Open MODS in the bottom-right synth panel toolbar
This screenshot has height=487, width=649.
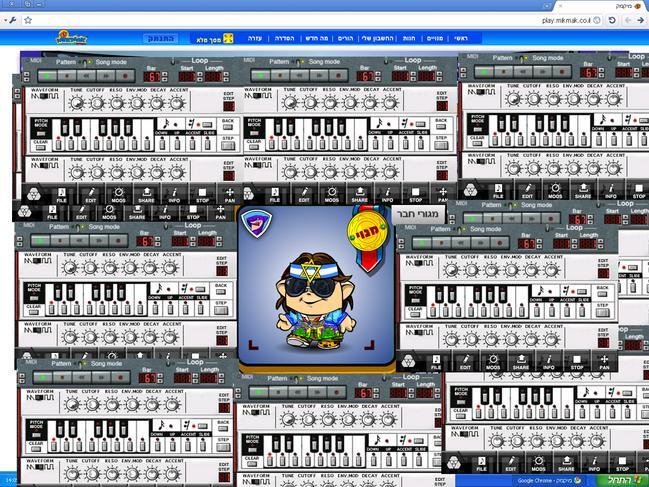pyautogui.click(x=538, y=464)
